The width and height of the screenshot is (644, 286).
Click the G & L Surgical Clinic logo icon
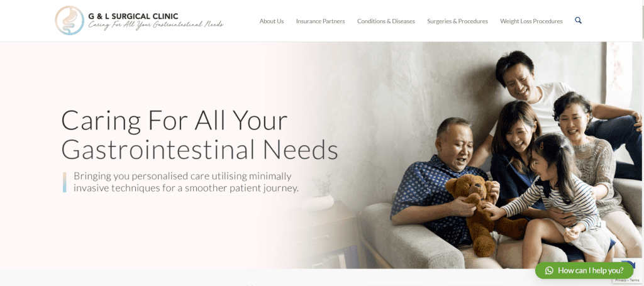[x=70, y=21]
